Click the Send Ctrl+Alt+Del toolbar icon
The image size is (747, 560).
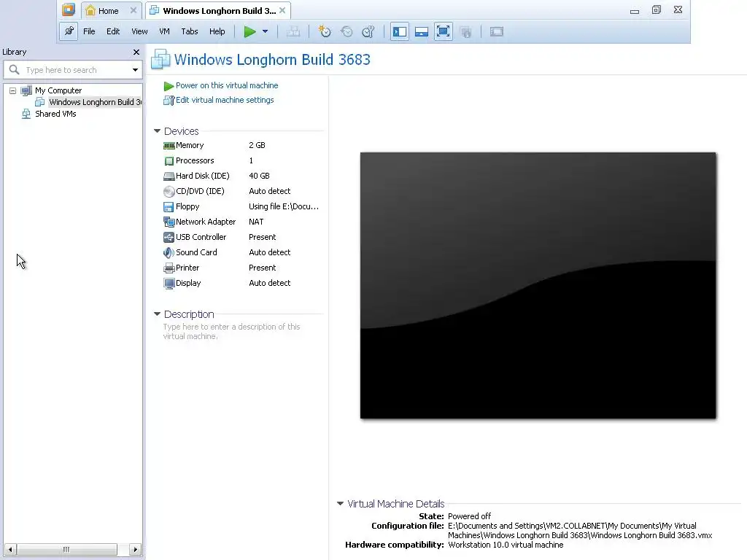[293, 31]
